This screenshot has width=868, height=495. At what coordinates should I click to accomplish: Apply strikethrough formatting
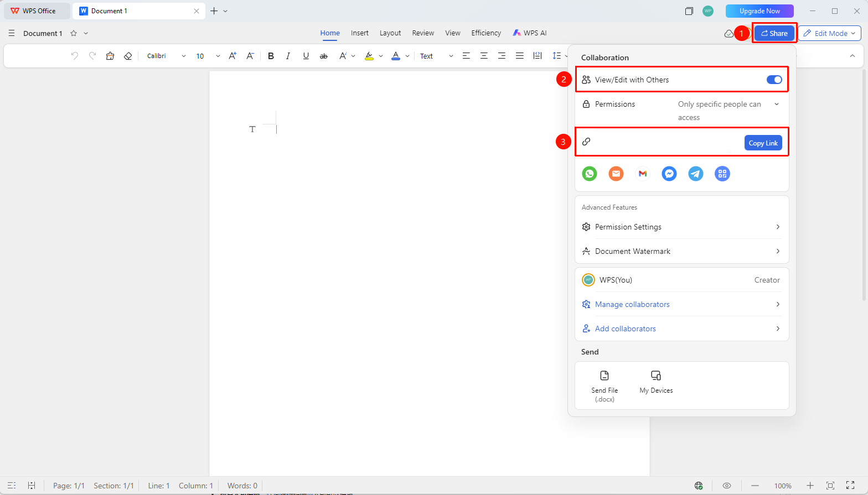[324, 56]
